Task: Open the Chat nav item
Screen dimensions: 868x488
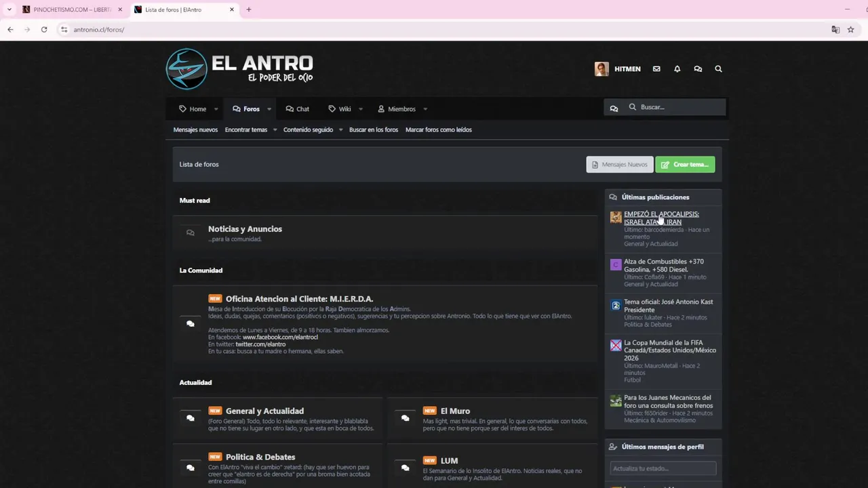Action: tap(297, 109)
